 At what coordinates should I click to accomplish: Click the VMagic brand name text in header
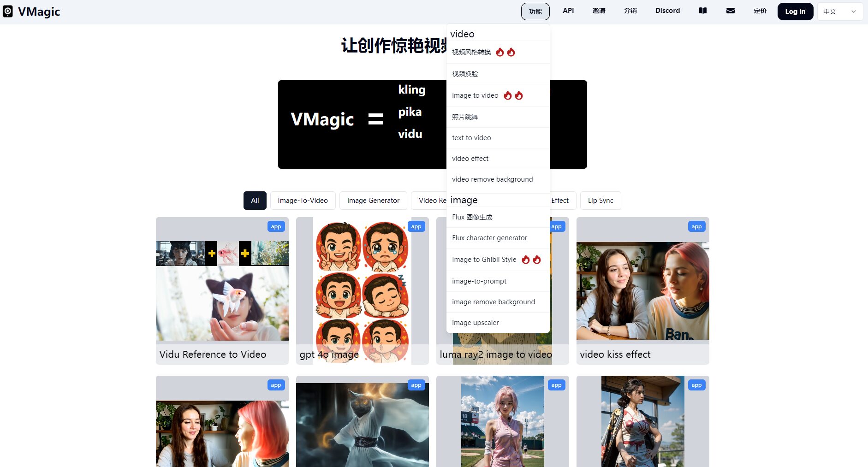(39, 12)
